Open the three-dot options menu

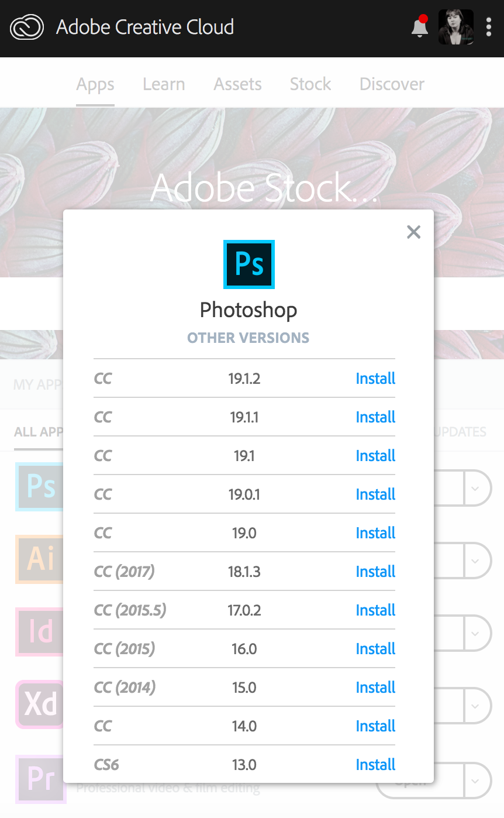tap(489, 27)
